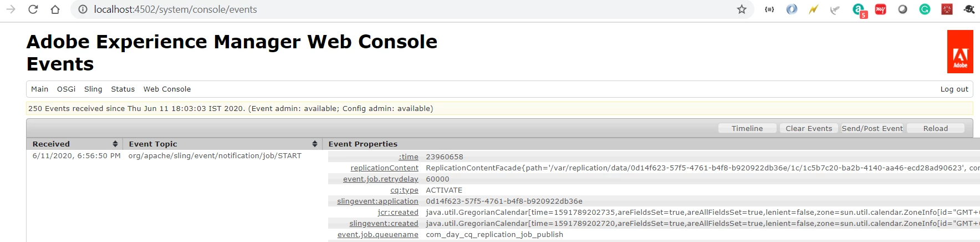The image size is (980, 242).
Task: Click the :time property name
Action: coord(409,157)
